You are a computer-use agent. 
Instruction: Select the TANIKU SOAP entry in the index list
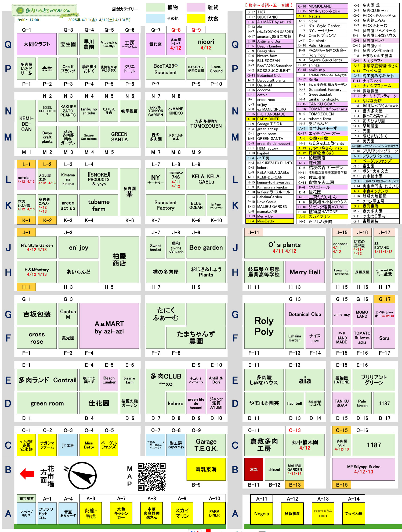pyautogui.click(x=322, y=104)
